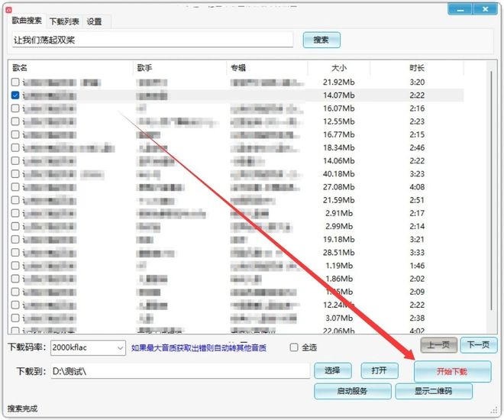This screenshot has height=420, width=504.
Task: Click the 启动服务 button
Action: click(353, 391)
